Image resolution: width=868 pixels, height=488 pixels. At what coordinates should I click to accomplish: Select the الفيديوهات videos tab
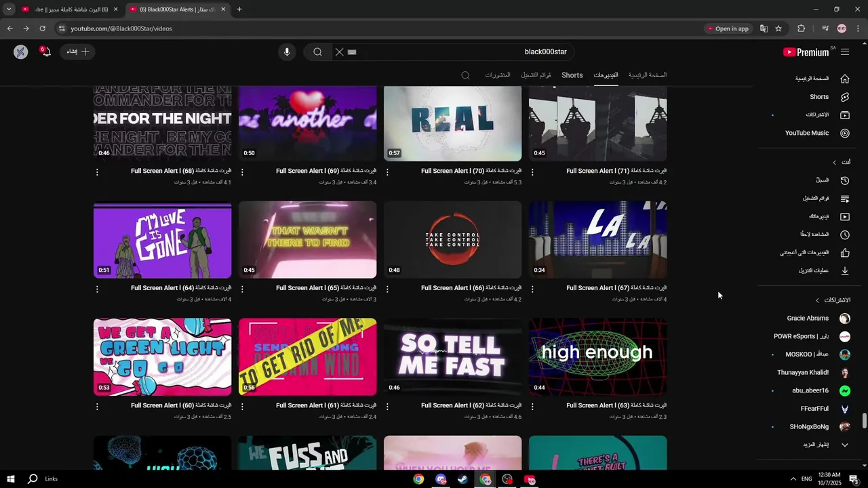tap(606, 75)
